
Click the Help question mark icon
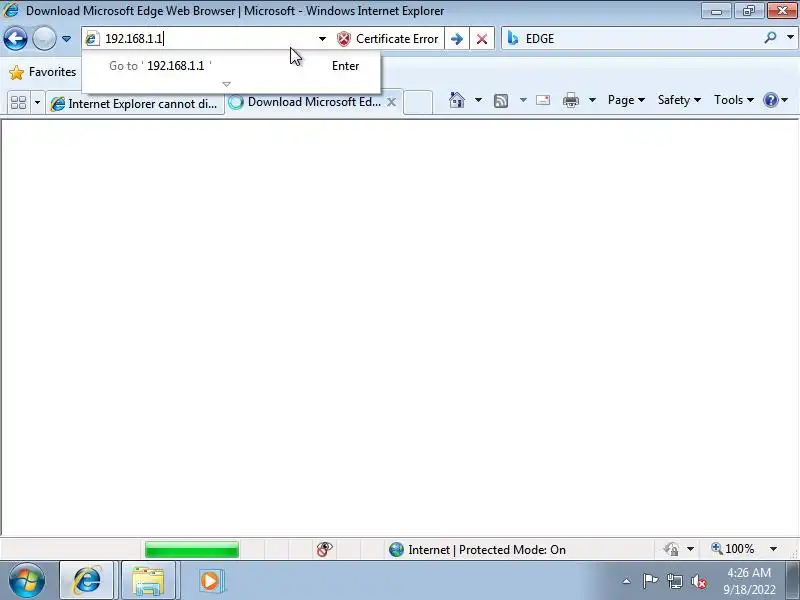pyautogui.click(x=770, y=100)
